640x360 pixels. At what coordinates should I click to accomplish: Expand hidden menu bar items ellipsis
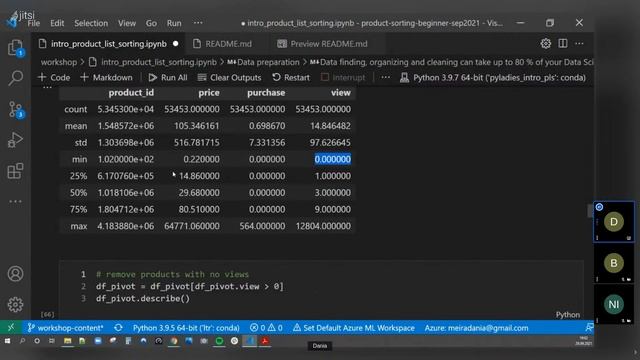[198, 23]
